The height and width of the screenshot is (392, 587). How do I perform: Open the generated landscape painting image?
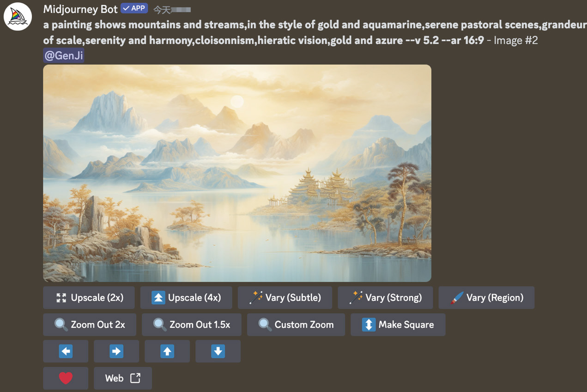237,173
